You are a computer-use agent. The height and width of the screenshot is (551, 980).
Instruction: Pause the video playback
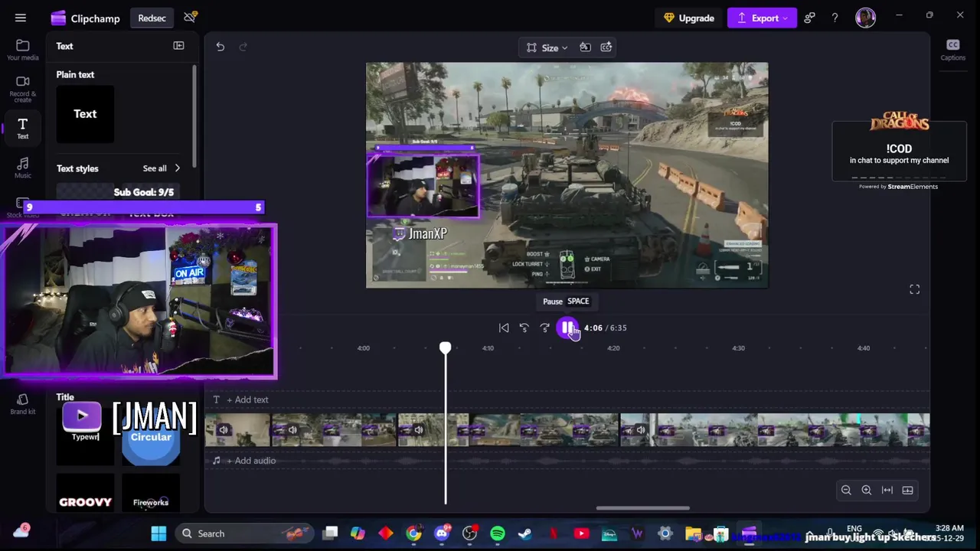567,328
